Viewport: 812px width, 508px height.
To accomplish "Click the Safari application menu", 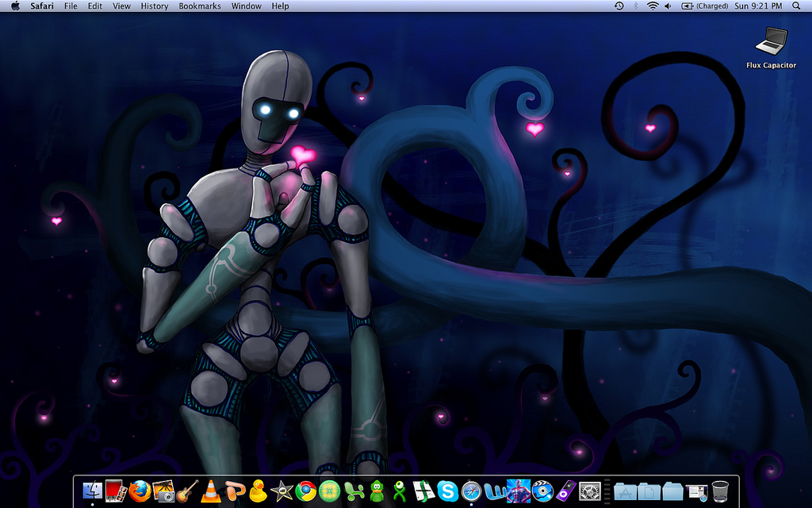I will [42, 6].
